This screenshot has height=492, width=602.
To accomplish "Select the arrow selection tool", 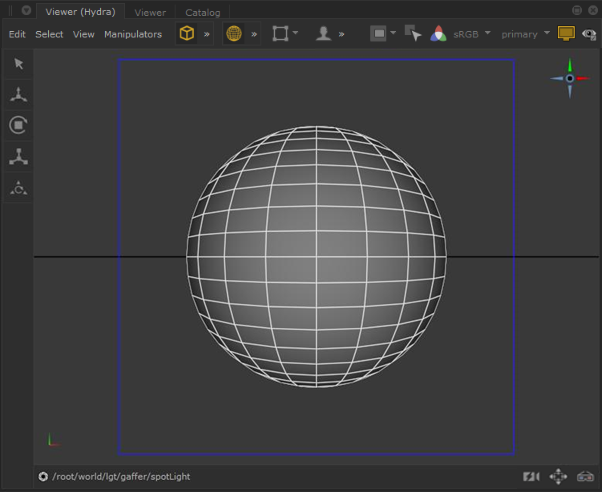I will pyautogui.click(x=18, y=64).
